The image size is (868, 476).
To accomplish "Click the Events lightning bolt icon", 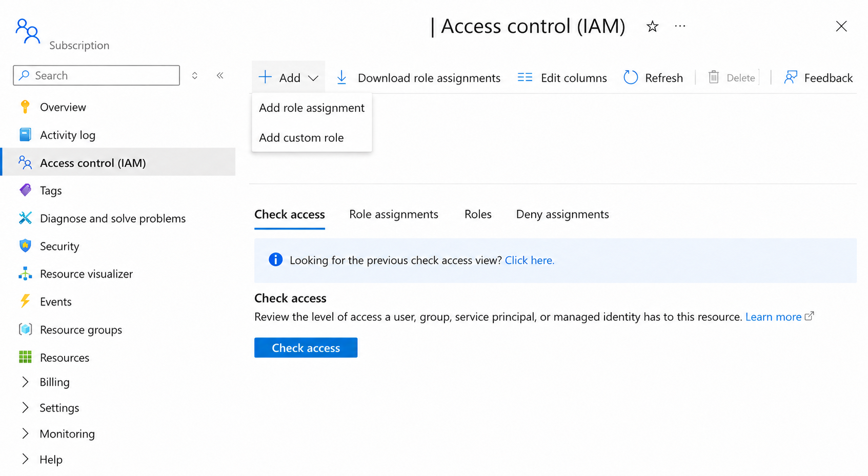I will point(25,301).
